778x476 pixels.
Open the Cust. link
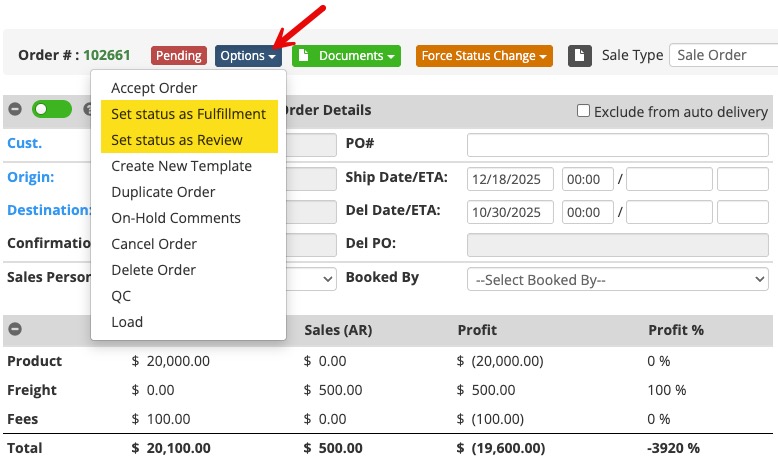coord(24,143)
